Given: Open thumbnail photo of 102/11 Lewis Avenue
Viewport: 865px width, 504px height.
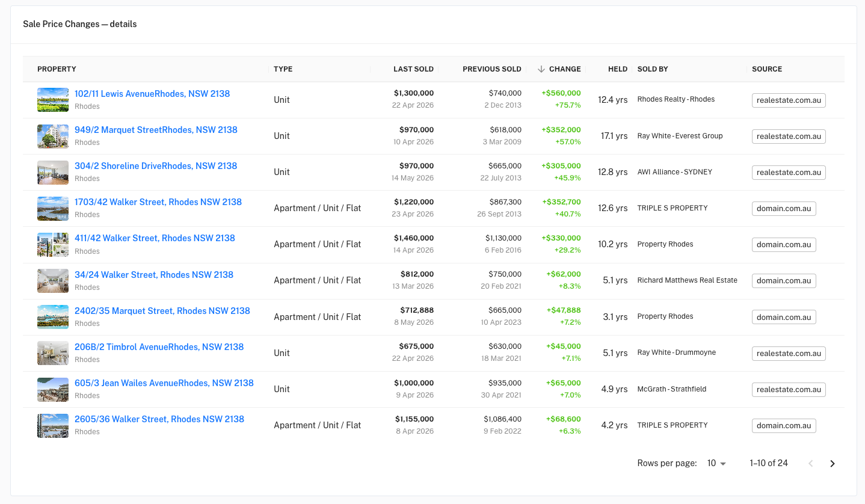Looking at the screenshot, I should tap(53, 100).
